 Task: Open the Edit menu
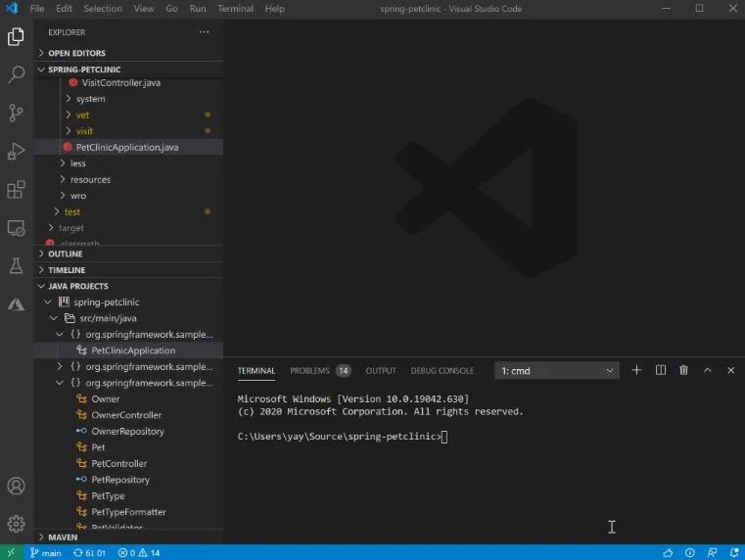tap(64, 9)
